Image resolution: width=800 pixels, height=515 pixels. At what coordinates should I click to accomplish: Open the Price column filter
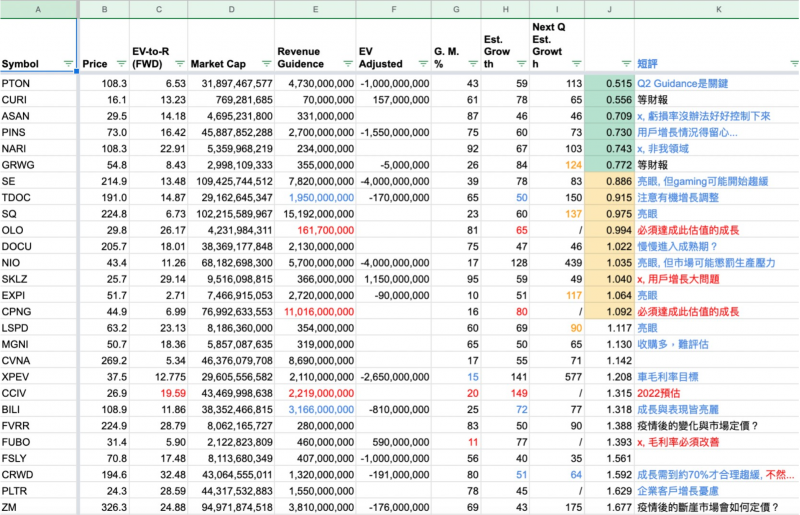(121, 64)
